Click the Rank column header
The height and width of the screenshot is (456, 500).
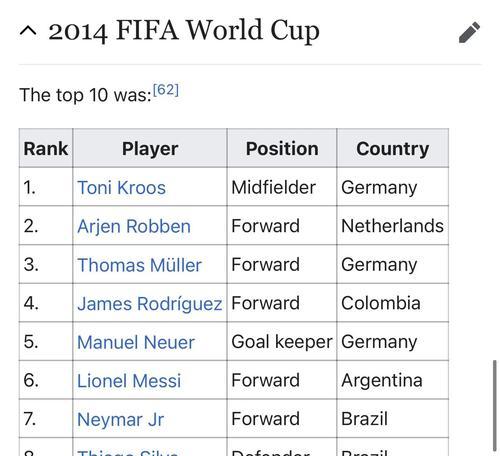click(x=46, y=148)
